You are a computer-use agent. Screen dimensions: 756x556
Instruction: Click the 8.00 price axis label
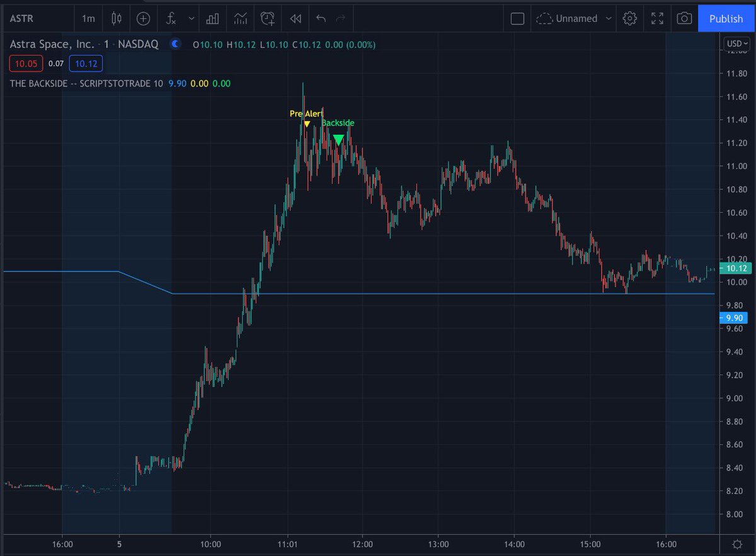(736, 514)
